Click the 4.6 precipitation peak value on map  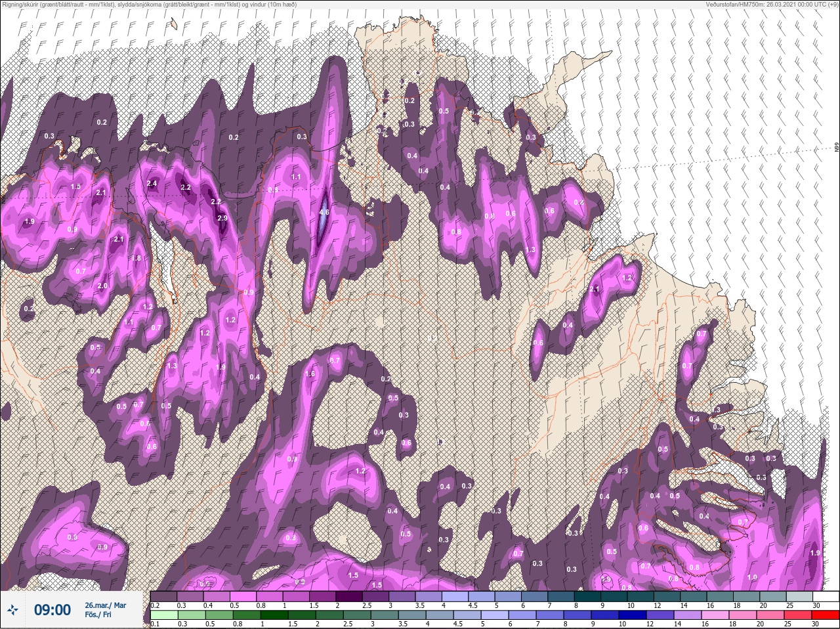click(x=324, y=213)
